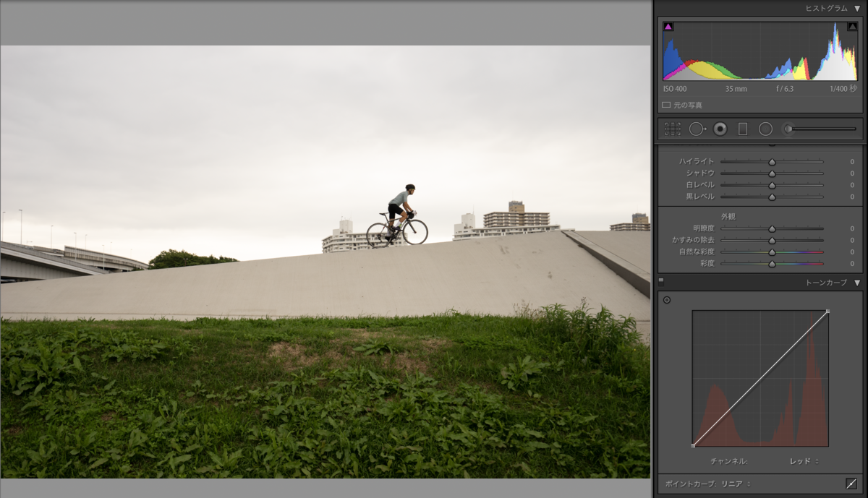Viewport: 868px width, 498px height.
Task: Open the Radial Filter tool
Action: pyautogui.click(x=765, y=129)
